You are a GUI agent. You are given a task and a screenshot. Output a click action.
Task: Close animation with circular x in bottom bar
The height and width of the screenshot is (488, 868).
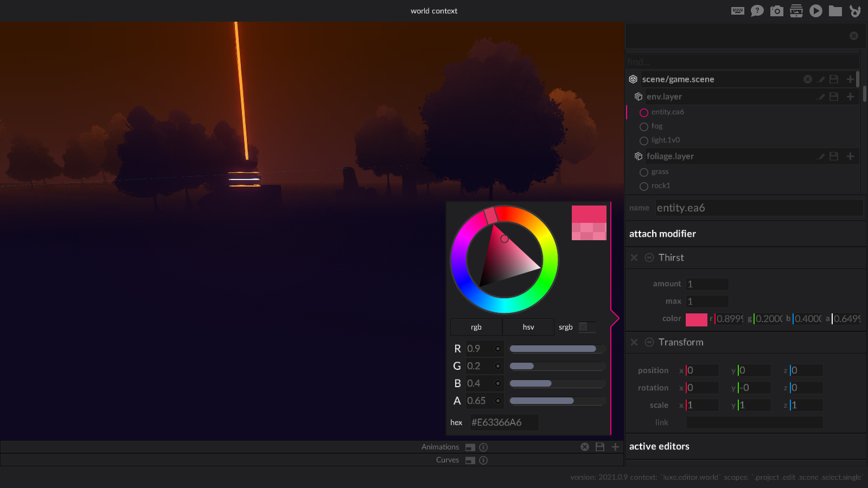point(585,447)
